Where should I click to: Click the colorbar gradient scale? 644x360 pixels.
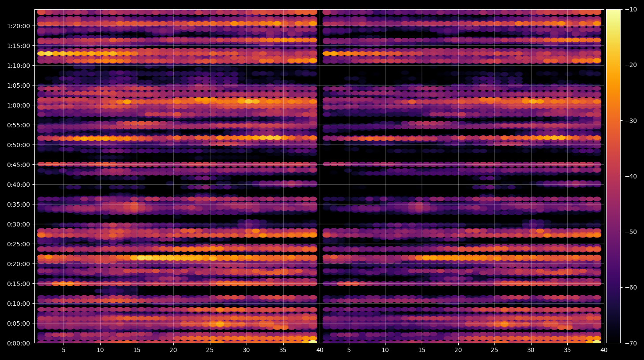pos(613,176)
